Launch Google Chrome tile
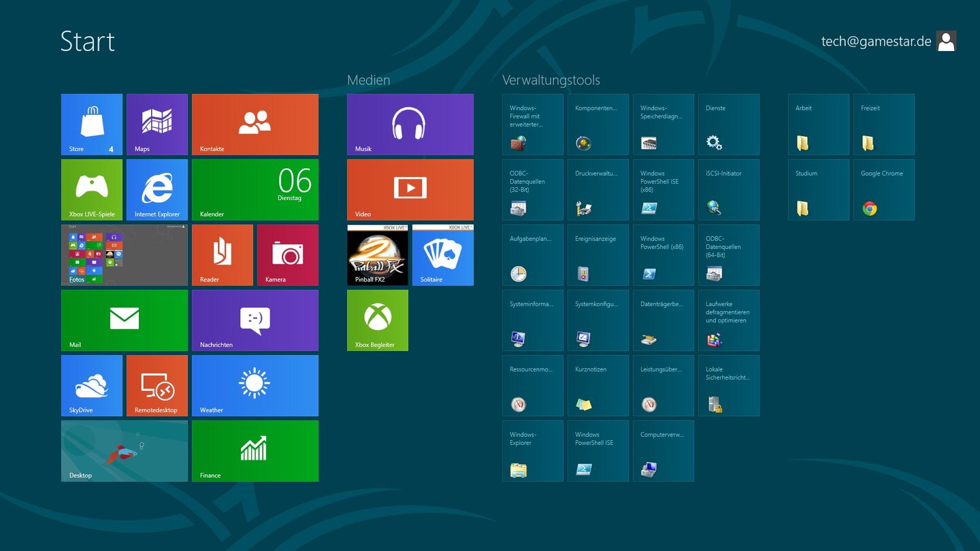Image resolution: width=980 pixels, height=551 pixels. click(884, 190)
